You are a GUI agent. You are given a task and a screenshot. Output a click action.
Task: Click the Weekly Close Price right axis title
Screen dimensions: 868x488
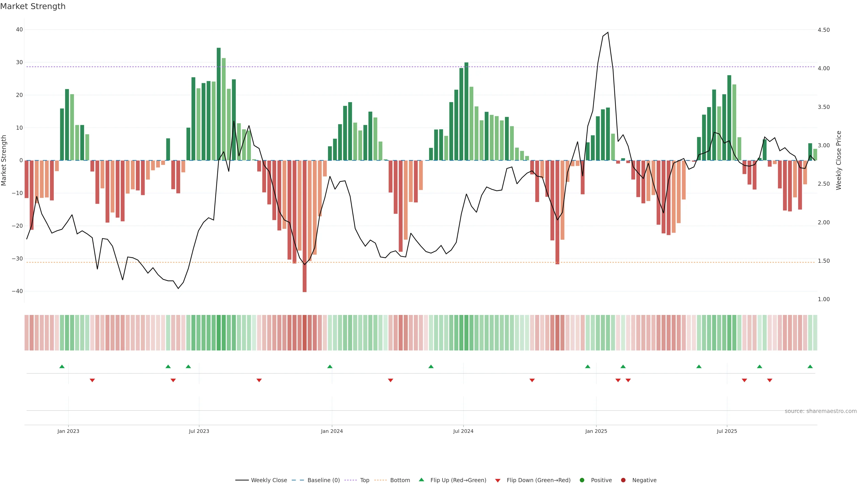point(838,160)
